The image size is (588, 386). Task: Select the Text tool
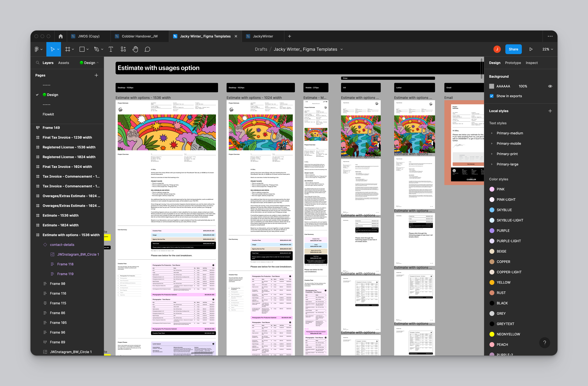111,49
